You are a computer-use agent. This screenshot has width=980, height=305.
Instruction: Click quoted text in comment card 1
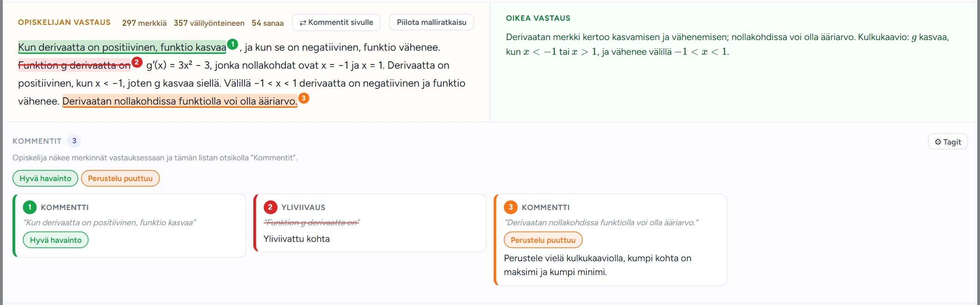[x=110, y=223]
